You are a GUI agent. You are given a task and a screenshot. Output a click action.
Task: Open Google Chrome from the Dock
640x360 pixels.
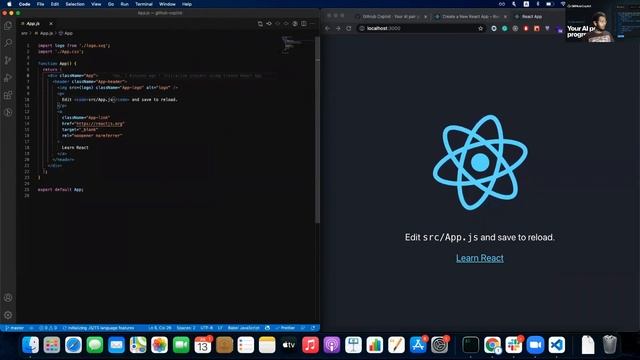tap(492, 345)
